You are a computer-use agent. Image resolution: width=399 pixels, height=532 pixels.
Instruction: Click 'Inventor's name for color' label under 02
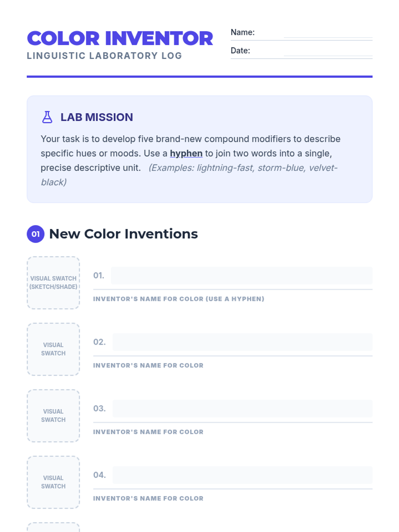[148, 365]
